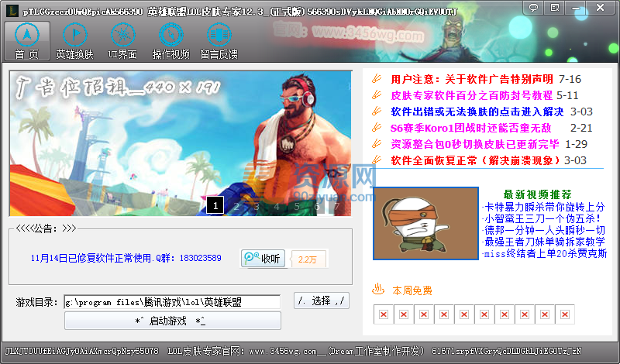Select banner slide 2
The height and width of the screenshot is (364, 620).
236,206
